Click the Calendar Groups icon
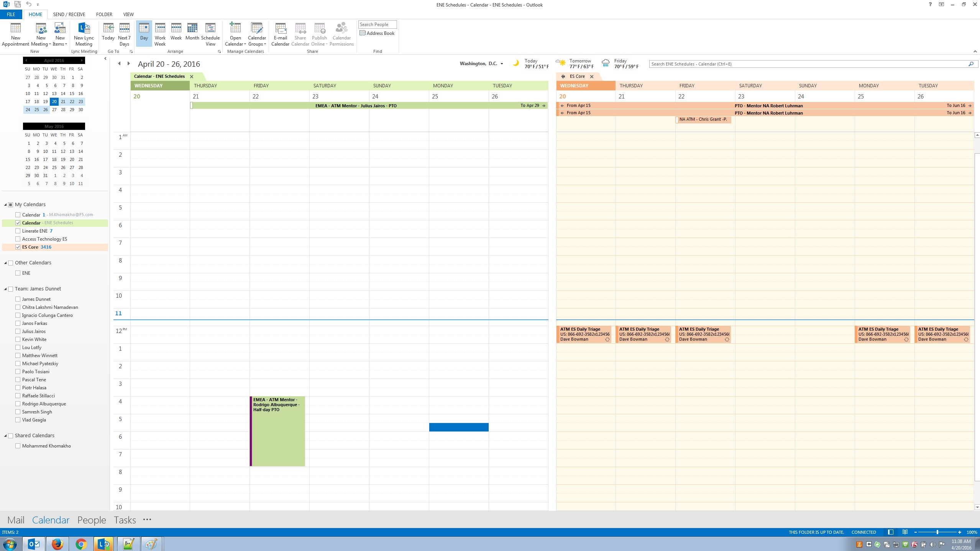The image size is (980, 551). [x=257, y=34]
